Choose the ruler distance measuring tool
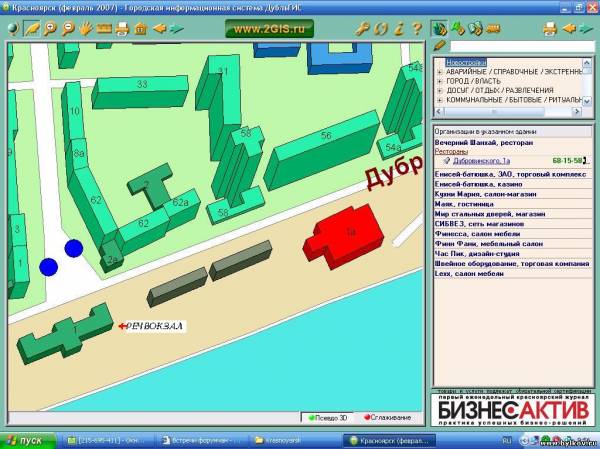Image resolution: width=600 pixels, height=449 pixels. [x=104, y=29]
